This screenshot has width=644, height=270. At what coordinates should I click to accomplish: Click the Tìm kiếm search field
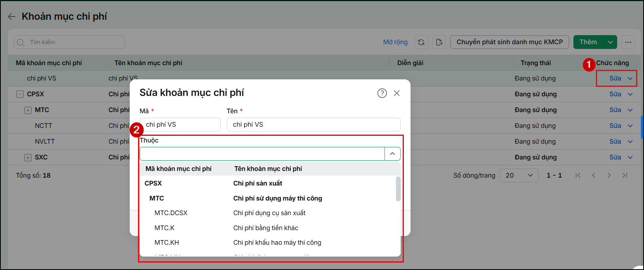tap(69, 42)
